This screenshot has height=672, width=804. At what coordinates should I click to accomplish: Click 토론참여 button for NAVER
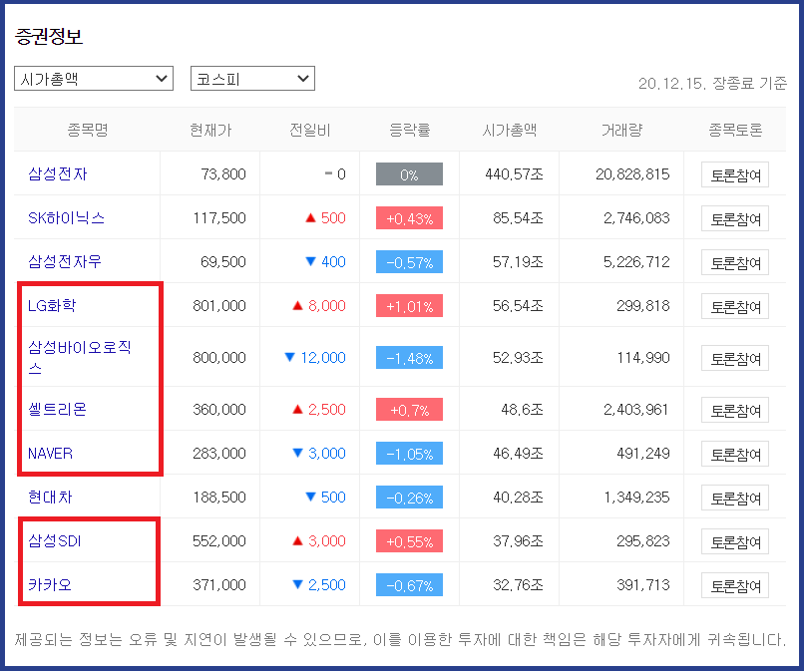click(735, 454)
